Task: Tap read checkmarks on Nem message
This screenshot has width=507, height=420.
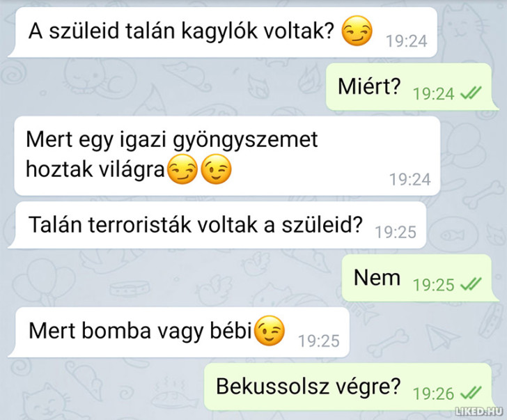Action: pyautogui.click(x=471, y=284)
